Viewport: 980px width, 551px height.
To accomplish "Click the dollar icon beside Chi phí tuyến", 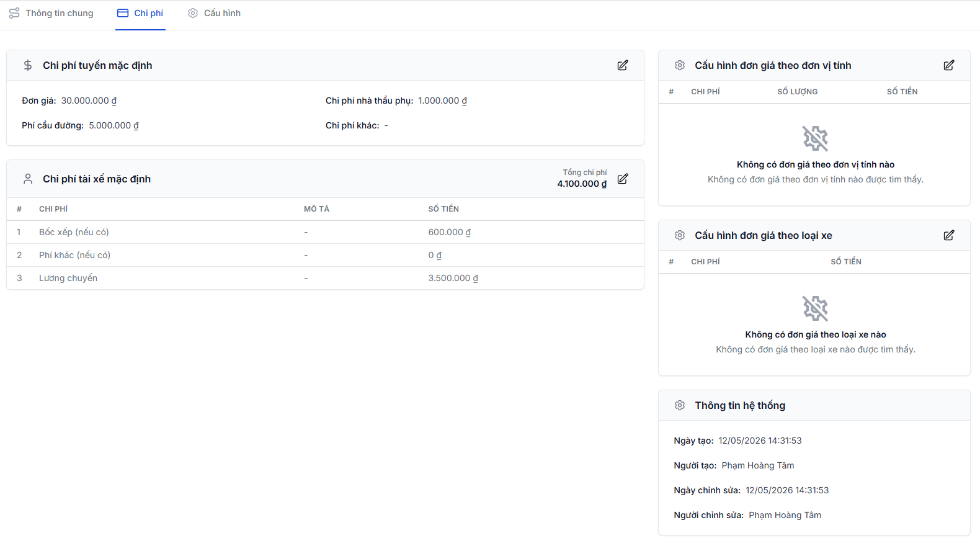I will (28, 65).
